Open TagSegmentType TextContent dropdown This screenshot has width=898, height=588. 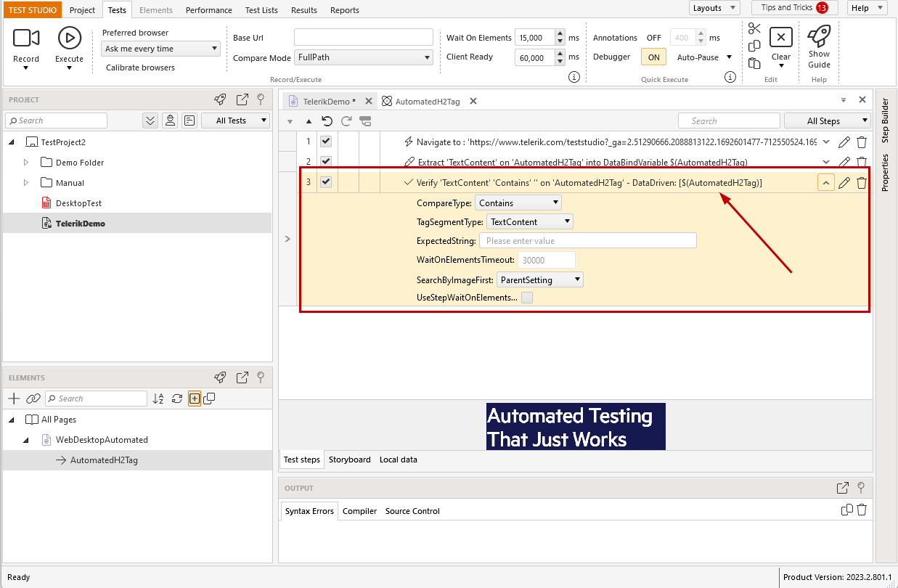529,222
